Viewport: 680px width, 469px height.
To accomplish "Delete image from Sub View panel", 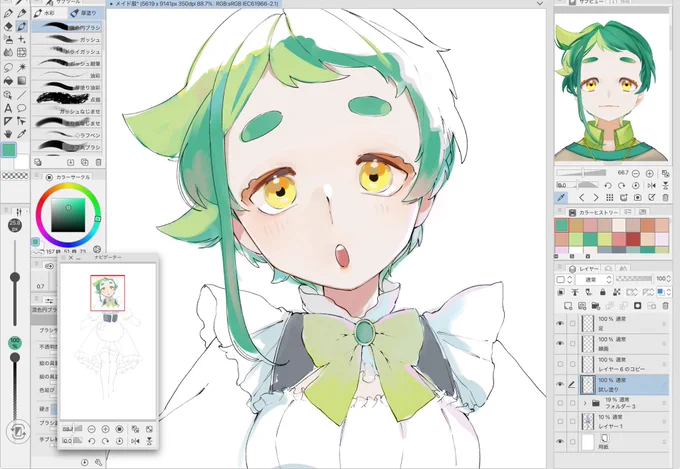I will (x=666, y=197).
